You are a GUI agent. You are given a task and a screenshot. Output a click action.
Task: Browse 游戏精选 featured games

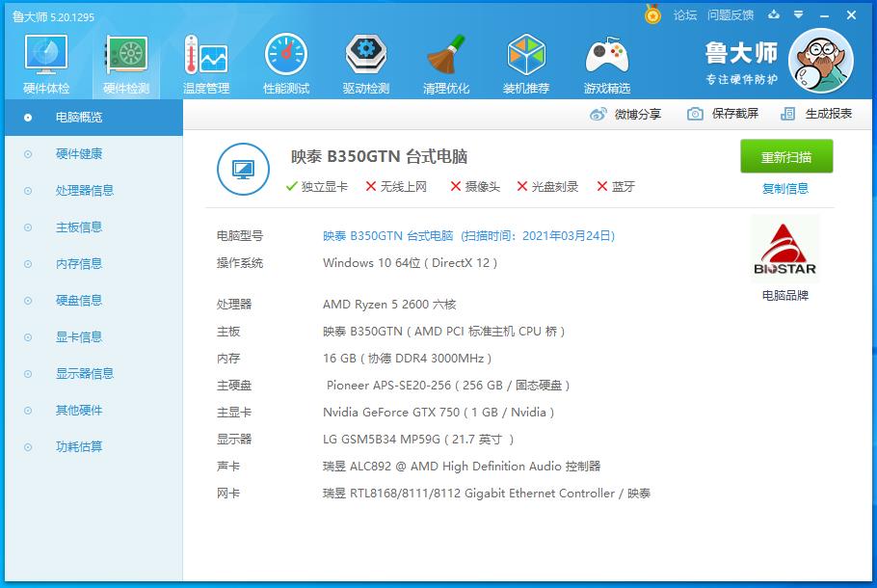[606, 61]
